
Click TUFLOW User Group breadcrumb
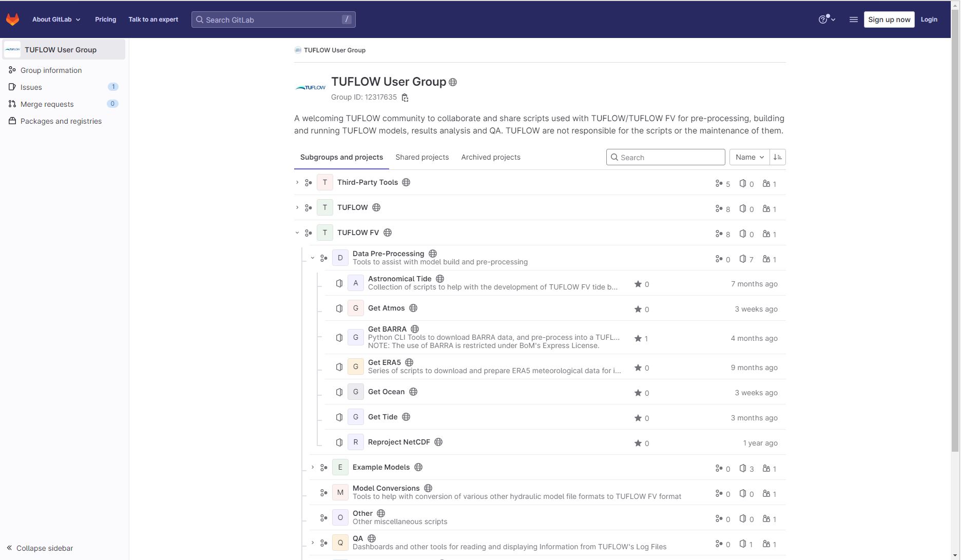pyautogui.click(x=335, y=50)
